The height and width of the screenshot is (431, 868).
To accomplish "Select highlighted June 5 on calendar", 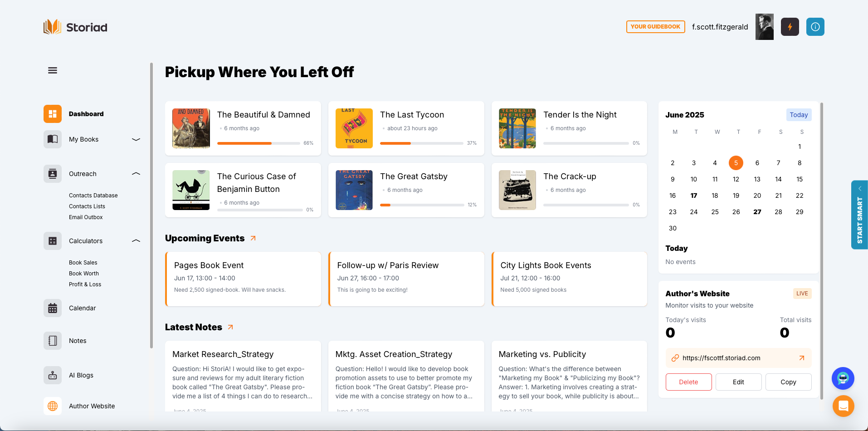I will (x=736, y=163).
